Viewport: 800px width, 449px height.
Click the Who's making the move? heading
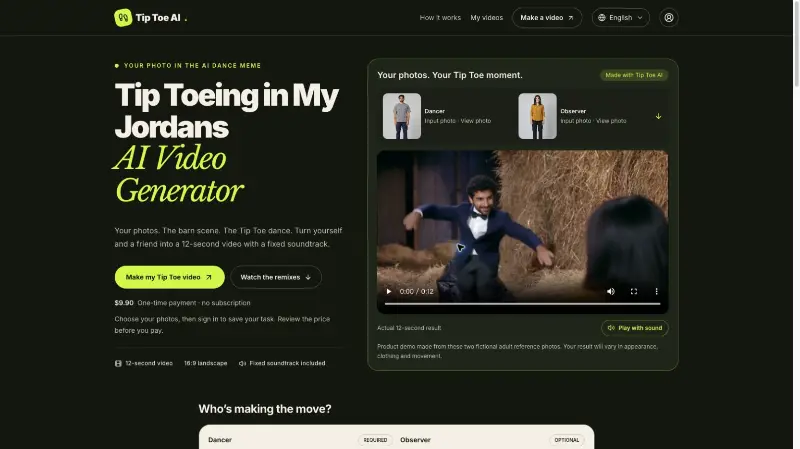(x=265, y=409)
